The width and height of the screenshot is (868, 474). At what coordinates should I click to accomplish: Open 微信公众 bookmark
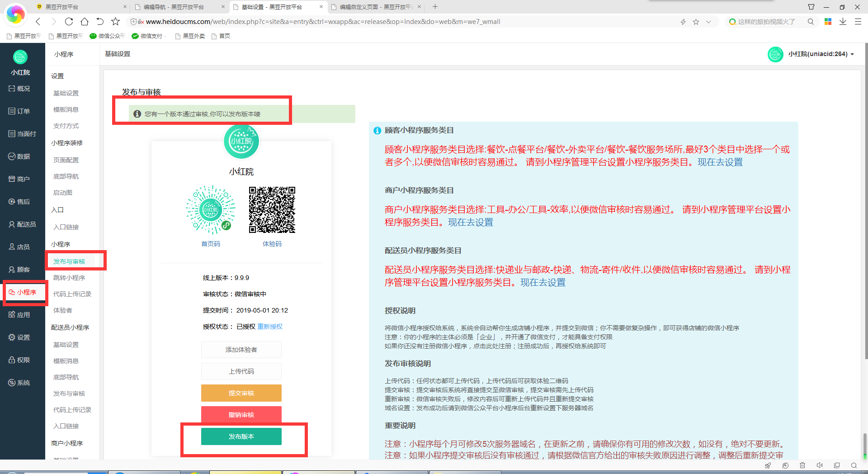[107, 36]
